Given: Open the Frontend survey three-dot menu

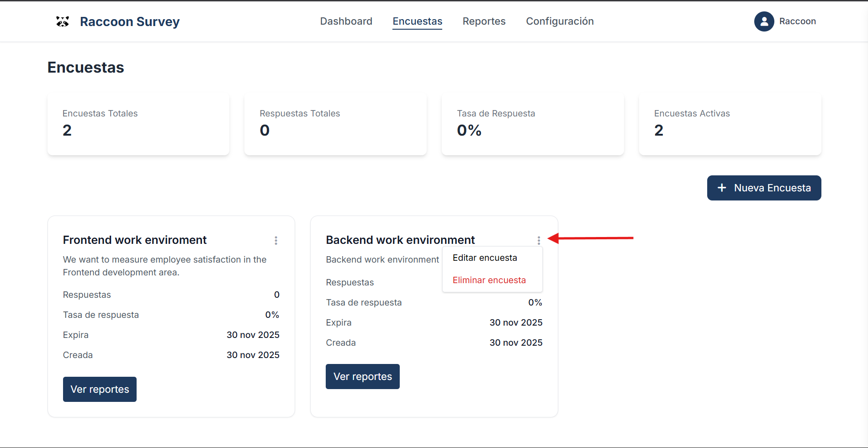Looking at the screenshot, I should tap(276, 241).
